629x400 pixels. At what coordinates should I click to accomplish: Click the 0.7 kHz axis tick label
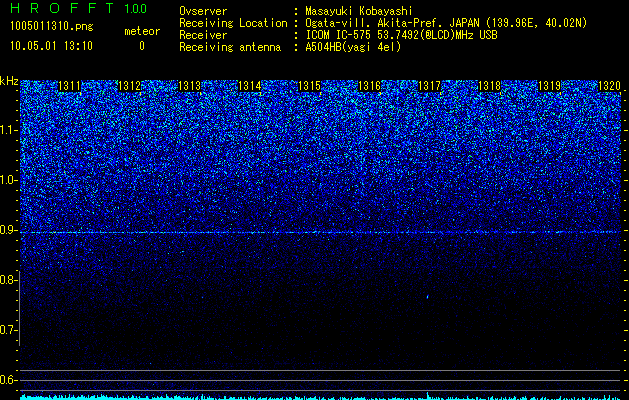pos(8,330)
